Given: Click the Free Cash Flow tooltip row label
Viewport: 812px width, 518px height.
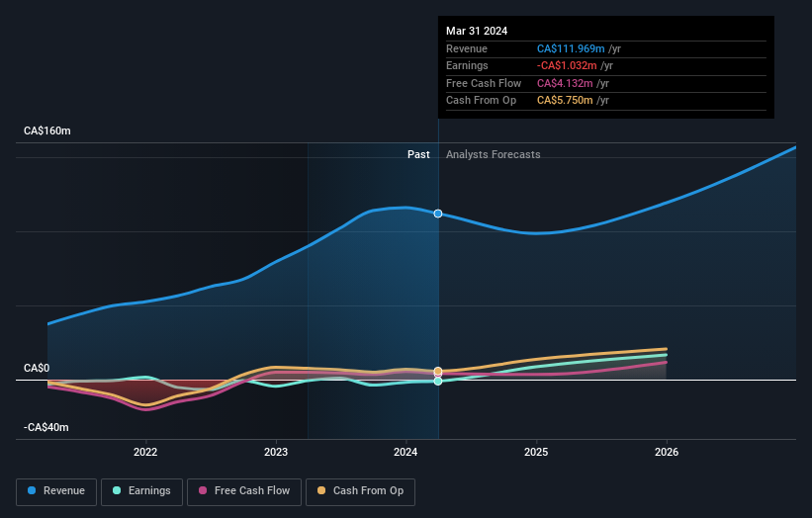Looking at the screenshot, I should click(x=484, y=83).
